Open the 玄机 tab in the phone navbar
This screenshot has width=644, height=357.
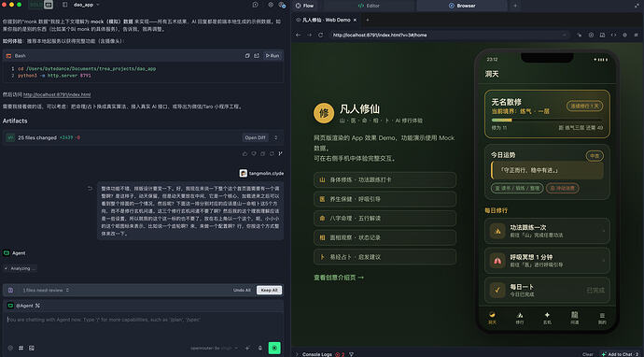click(547, 318)
